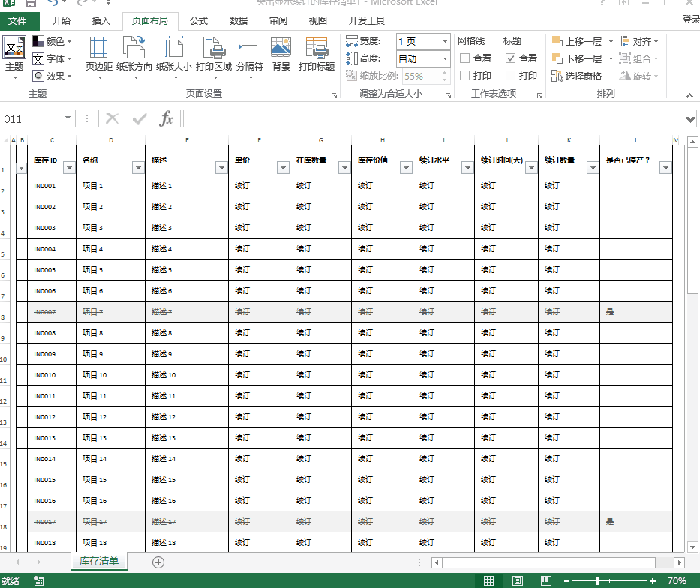Enable 标题 打印 headings print checkbox

point(511,76)
